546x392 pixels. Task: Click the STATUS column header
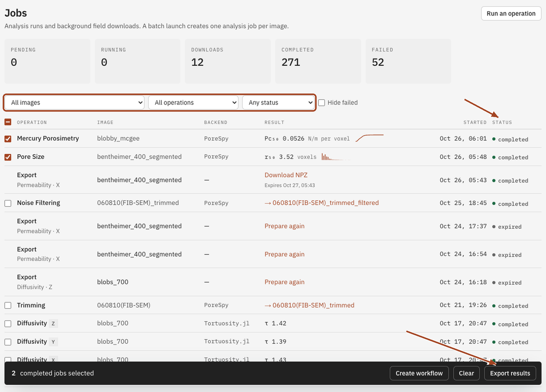tap(502, 122)
